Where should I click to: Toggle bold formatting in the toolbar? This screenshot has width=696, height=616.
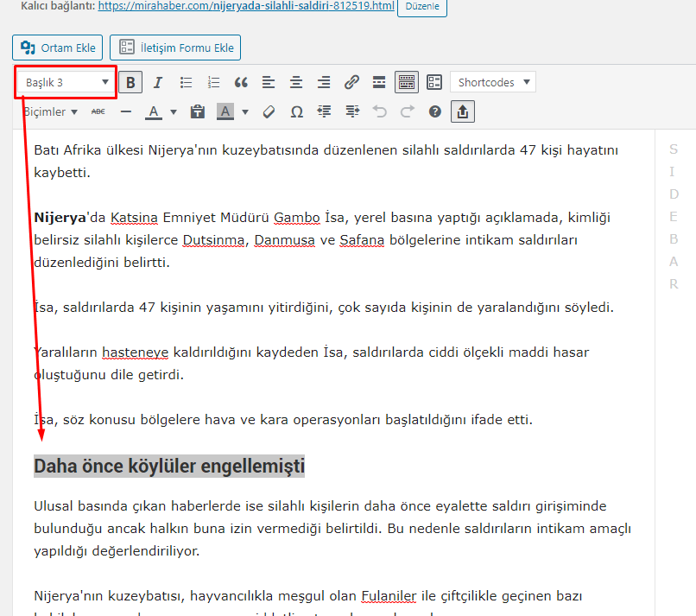point(130,82)
